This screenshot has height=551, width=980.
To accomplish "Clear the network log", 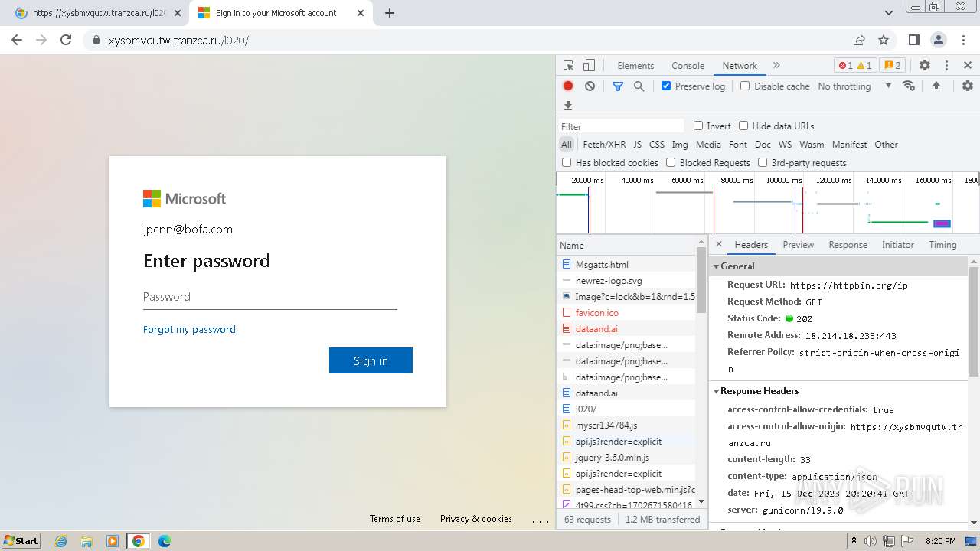I will [590, 86].
